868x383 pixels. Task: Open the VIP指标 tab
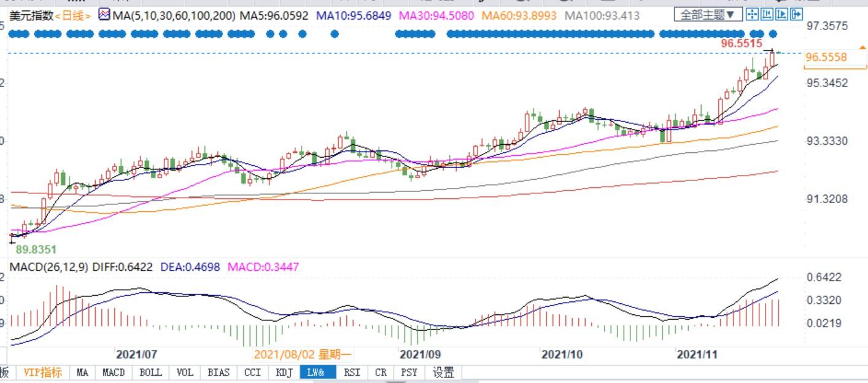(x=42, y=372)
